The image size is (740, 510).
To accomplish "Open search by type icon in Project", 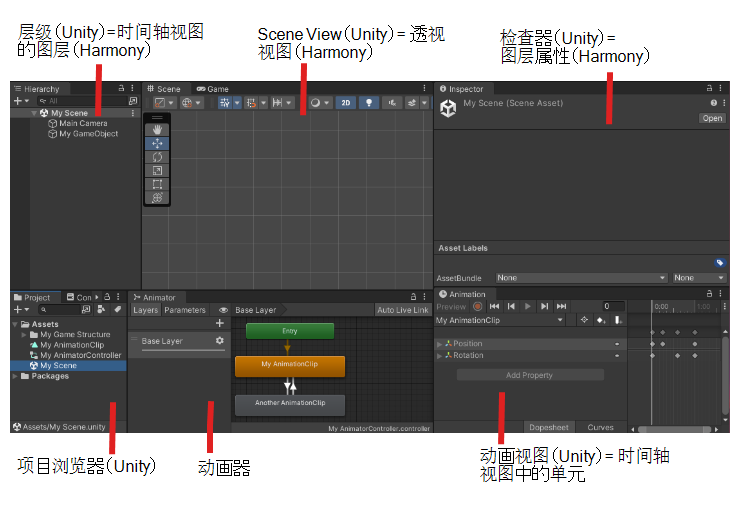I will point(101,309).
